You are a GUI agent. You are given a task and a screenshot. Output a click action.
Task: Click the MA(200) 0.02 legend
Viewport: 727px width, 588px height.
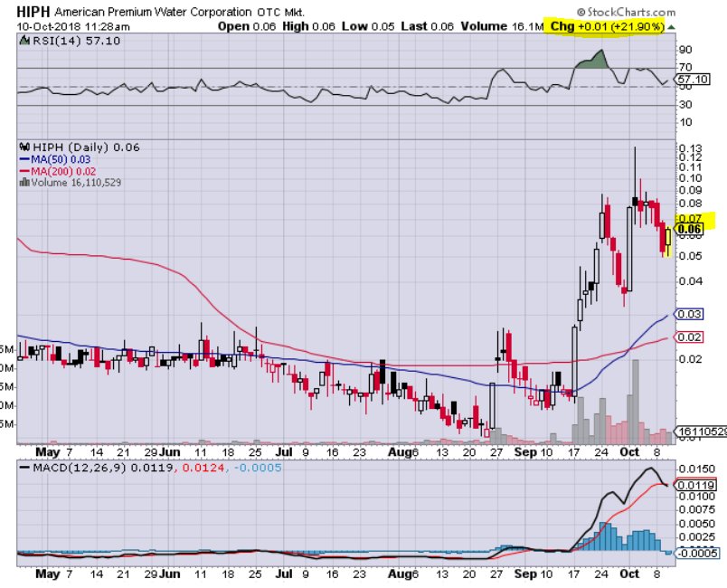point(58,171)
